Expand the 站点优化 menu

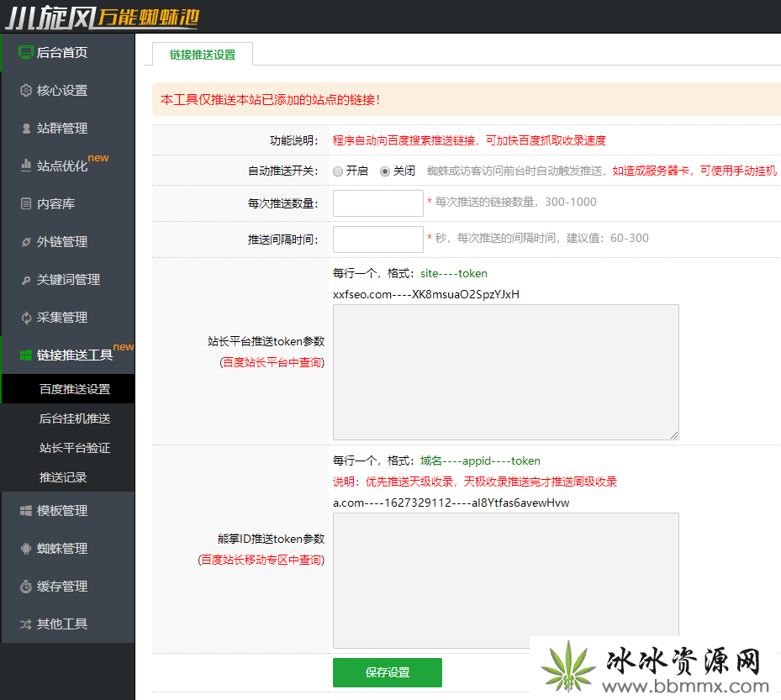click(x=68, y=166)
